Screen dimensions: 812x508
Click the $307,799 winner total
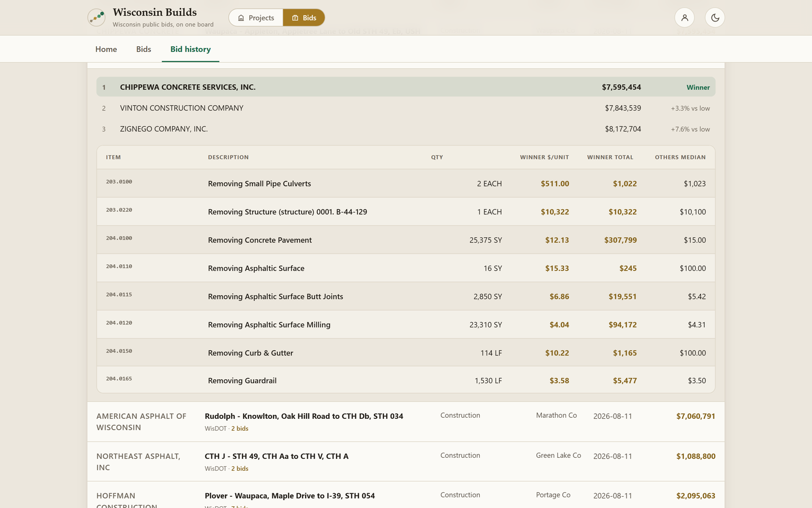pyautogui.click(x=620, y=240)
